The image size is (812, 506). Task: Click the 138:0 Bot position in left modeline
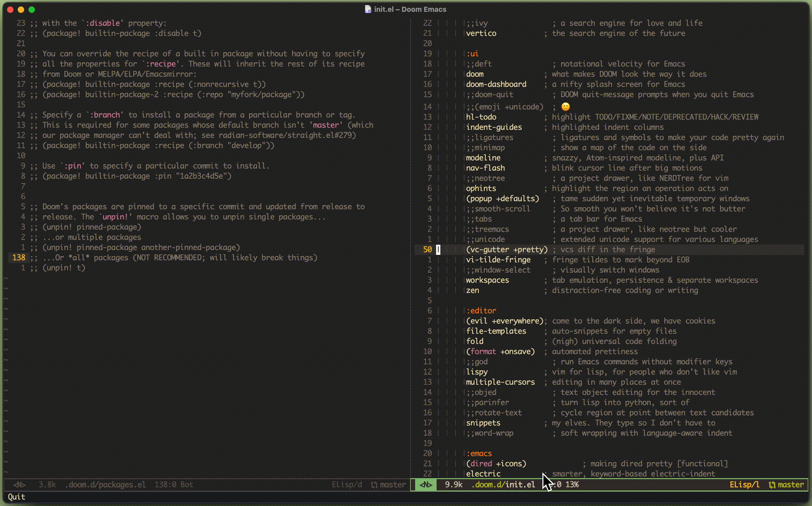(x=174, y=484)
